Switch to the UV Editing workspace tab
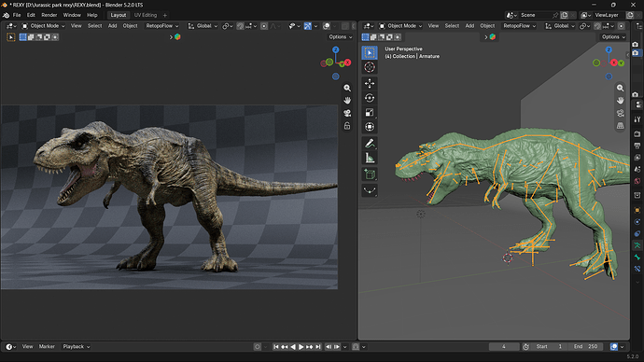This screenshot has width=644, height=362. 146,15
